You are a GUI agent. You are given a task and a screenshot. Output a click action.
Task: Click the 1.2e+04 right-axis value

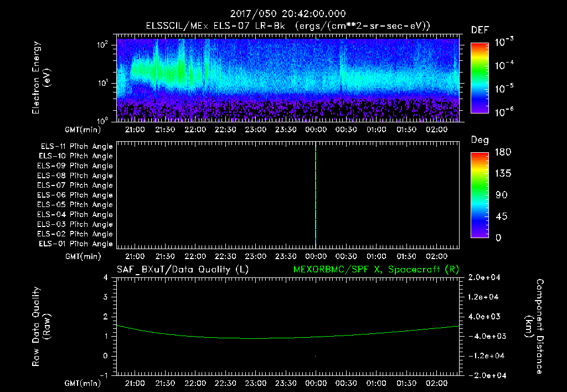(483, 297)
